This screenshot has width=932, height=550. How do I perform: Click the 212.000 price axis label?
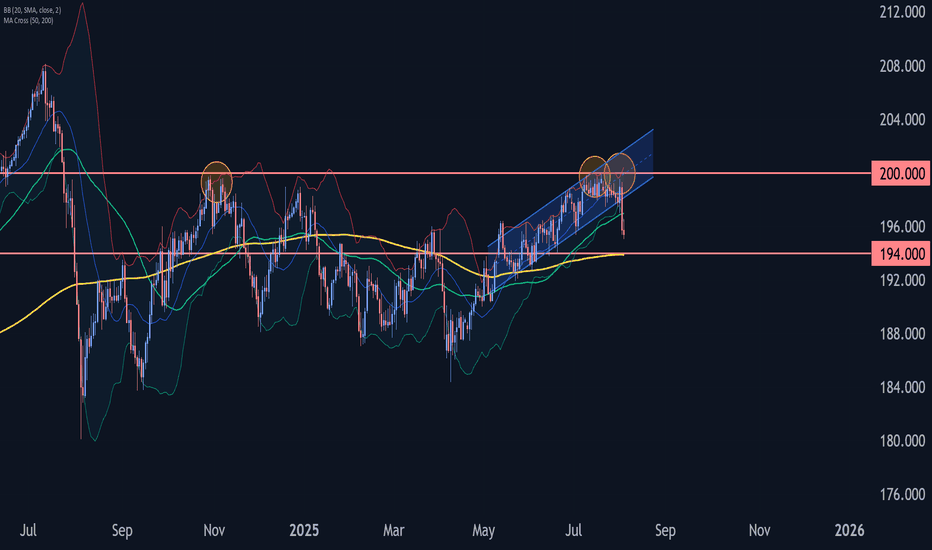(902, 12)
